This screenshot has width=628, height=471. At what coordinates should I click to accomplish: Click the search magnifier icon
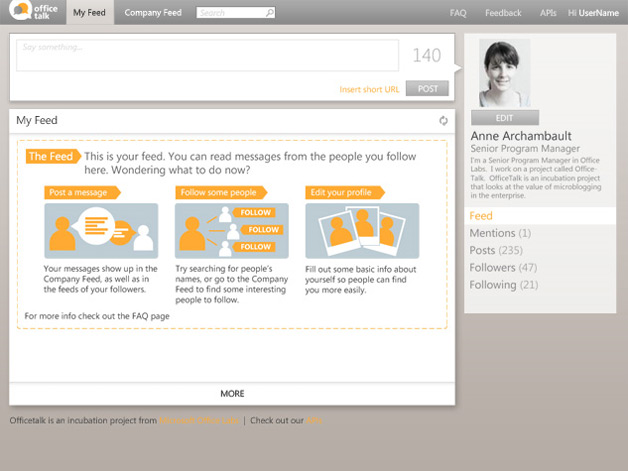coord(270,12)
